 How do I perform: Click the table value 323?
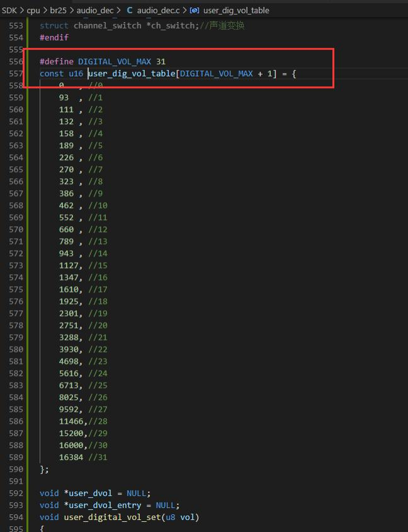[x=66, y=182]
